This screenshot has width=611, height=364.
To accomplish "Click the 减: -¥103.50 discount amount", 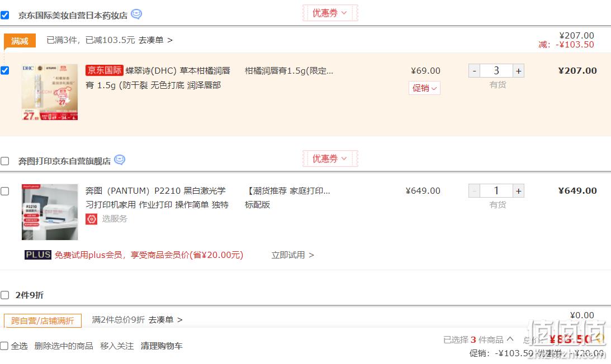I will coord(566,45).
